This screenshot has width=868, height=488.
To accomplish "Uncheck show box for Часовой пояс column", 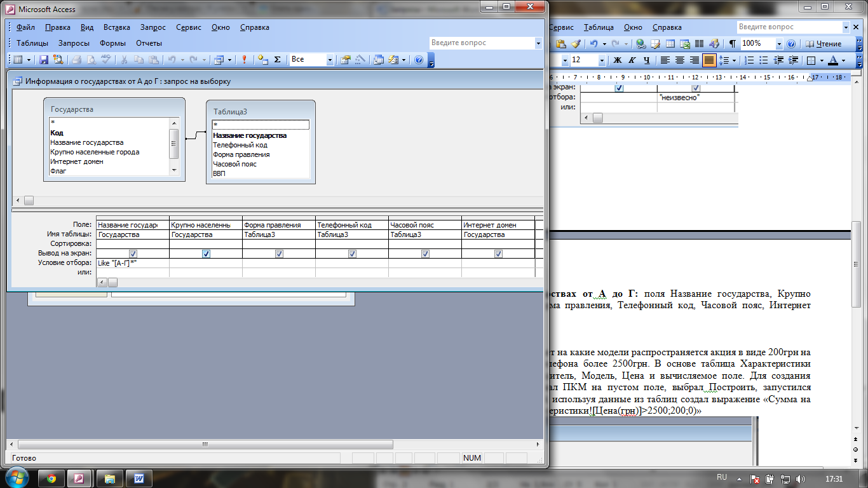I will [x=425, y=254].
